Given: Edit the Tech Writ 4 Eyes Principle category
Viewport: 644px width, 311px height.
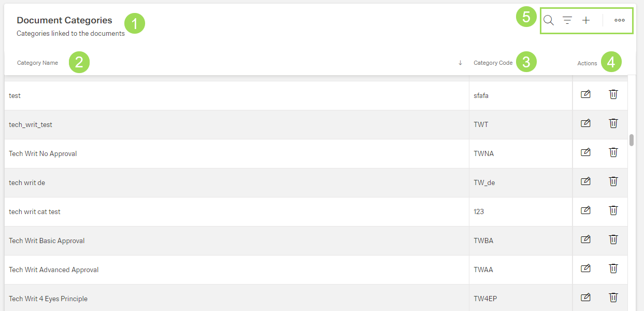Looking at the screenshot, I should coord(585,298).
